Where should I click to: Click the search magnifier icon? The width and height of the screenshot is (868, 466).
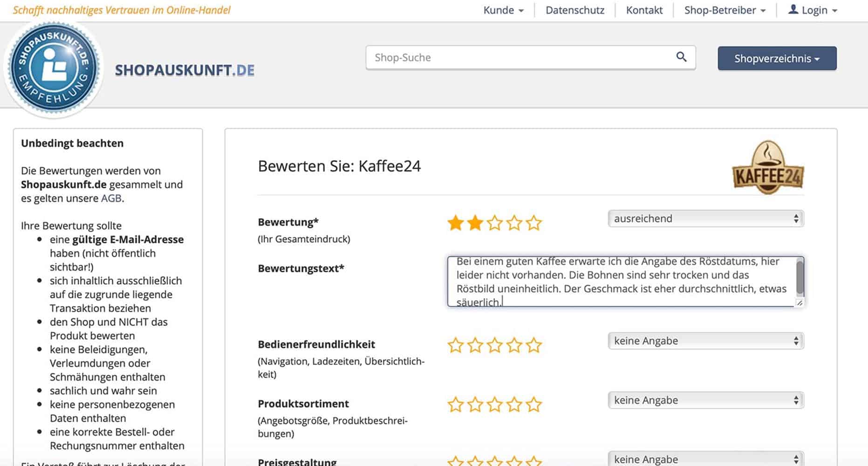(x=681, y=57)
